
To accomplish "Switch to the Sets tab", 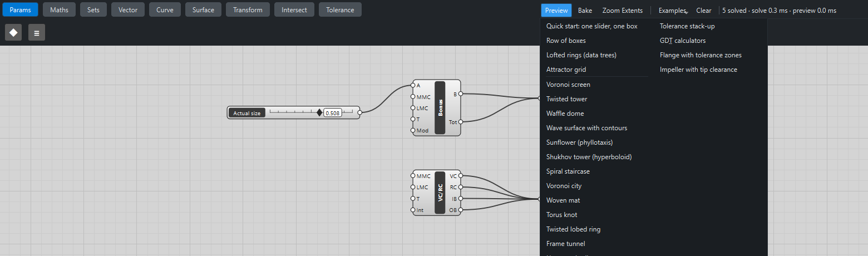I will (x=93, y=9).
